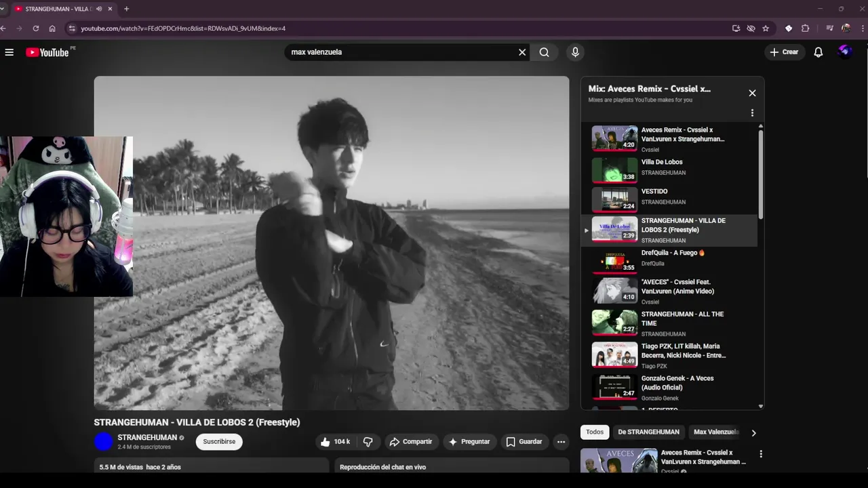Expand the video description views text
Screen dimensions: 868x488
click(140, 467)
